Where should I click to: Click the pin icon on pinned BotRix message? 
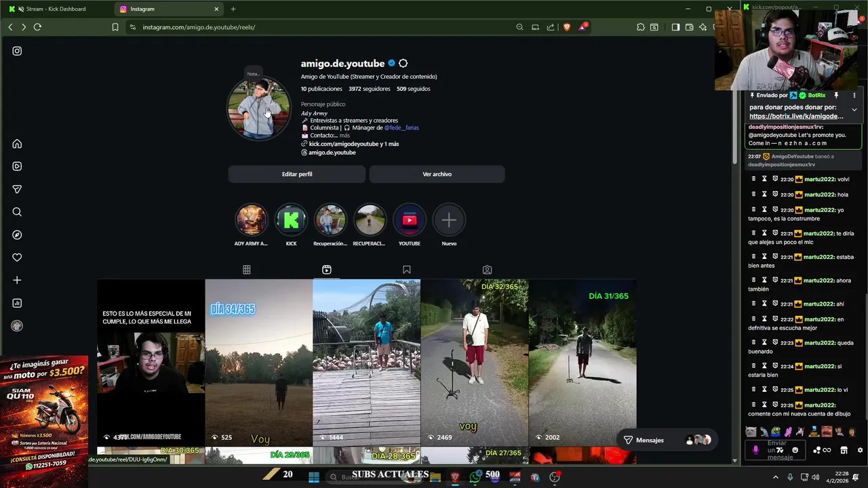click(x=836, y=96)
